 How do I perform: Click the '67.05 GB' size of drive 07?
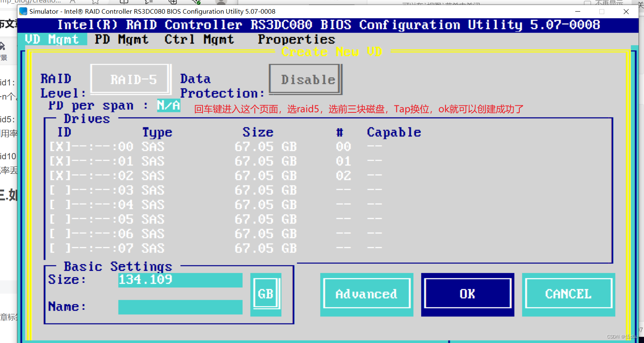coord(265,248)
